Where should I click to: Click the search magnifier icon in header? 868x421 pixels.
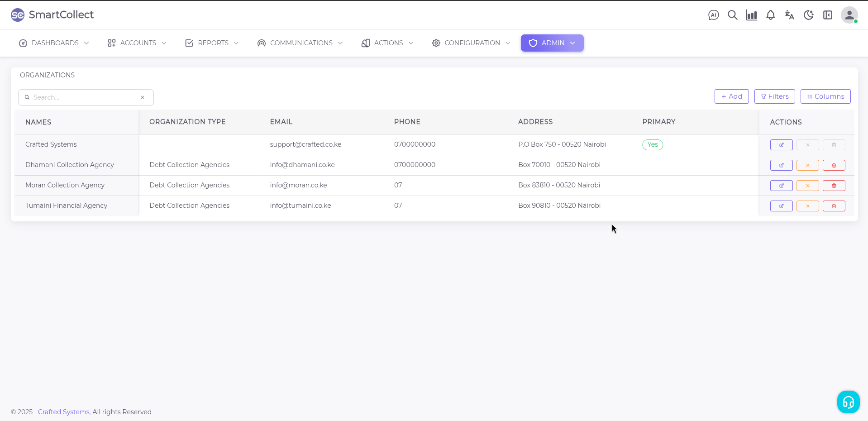coord(732,15)
